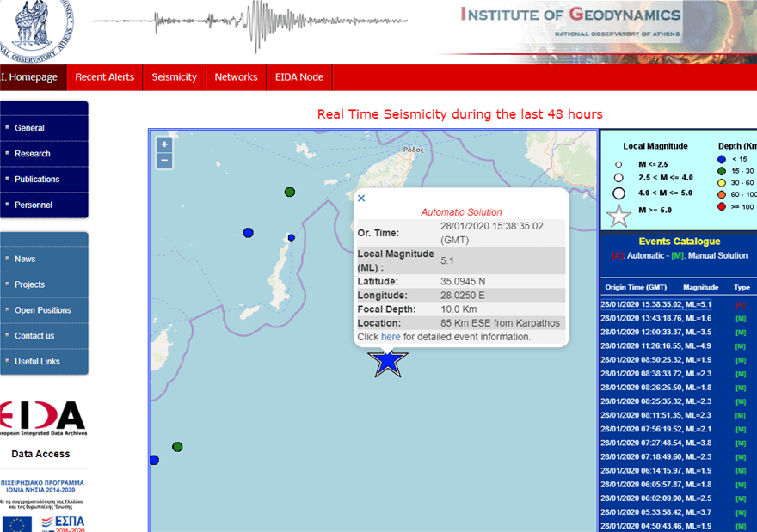
Task: Go to the Networks tab
Action: [236, 77]
